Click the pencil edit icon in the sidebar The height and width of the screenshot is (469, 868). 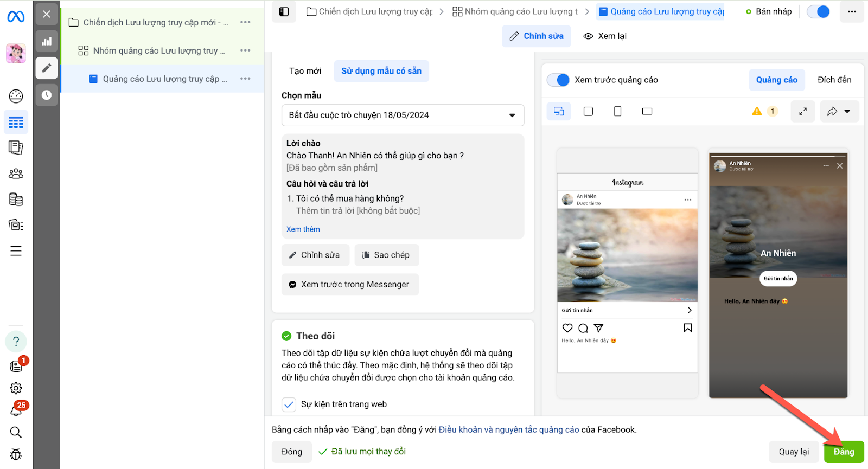pyautogui.click(x=47, y=68)
